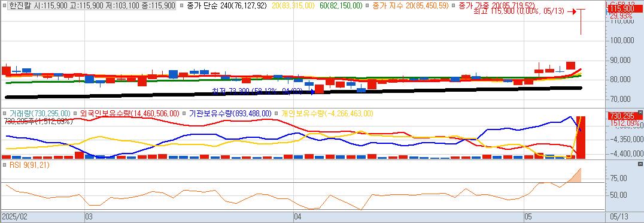The image size is (644, 223).
Task: Click the square marker before 종가 가중
Action: coord(453,6)
